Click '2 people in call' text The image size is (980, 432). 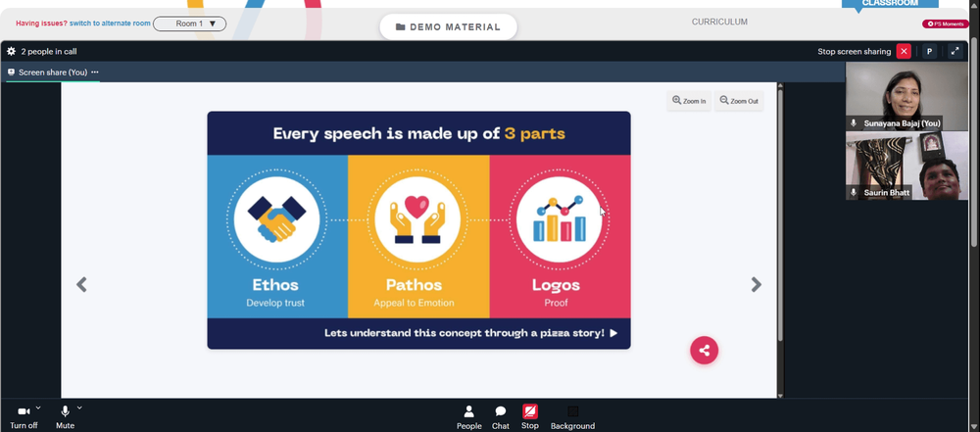click(49, 51)
